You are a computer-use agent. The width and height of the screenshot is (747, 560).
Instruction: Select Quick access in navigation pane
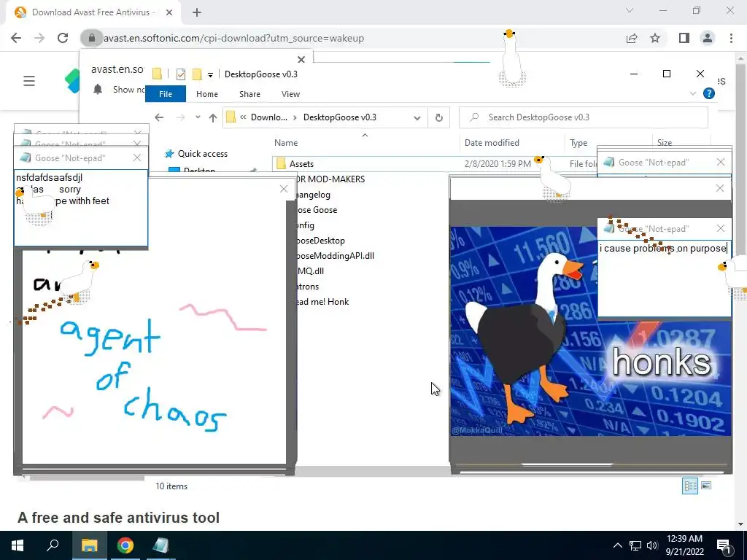[x=203, y=153]
